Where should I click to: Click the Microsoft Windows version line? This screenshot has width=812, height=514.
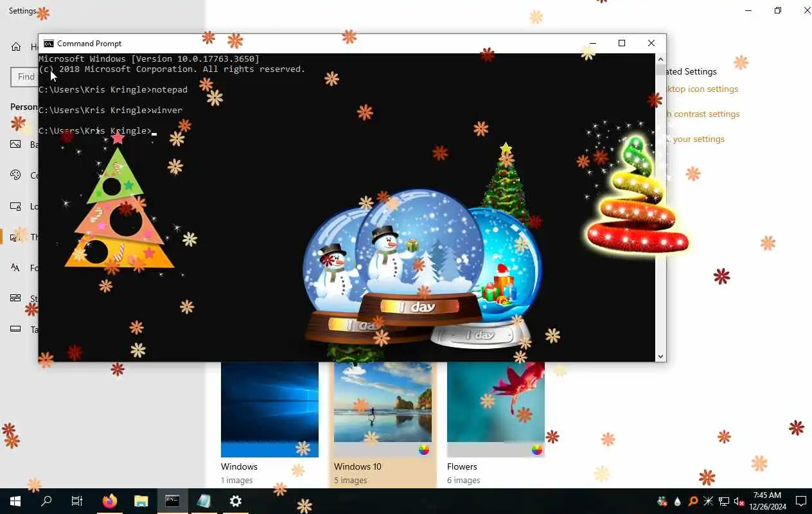(149, 58)
